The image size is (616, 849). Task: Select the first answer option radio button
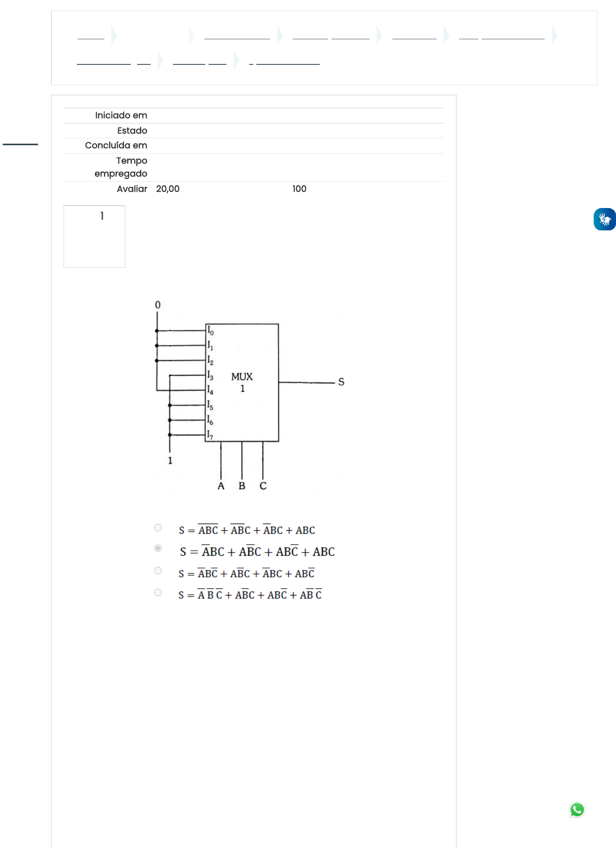[x=158, y=528]
